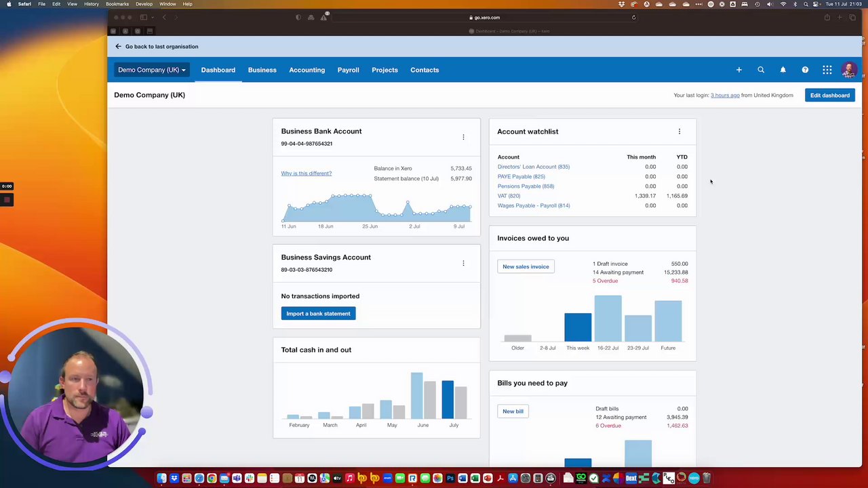868x488 pixels.
Task: Open the notifications bell icon
Action: coord(783,70)
